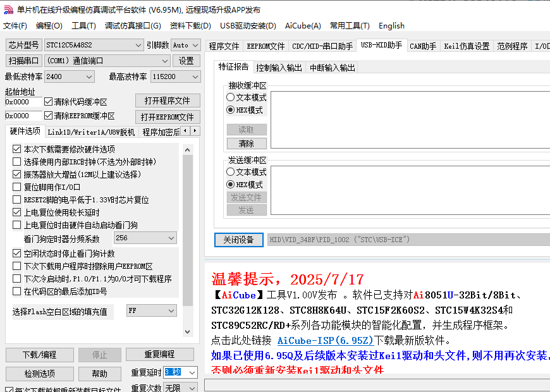Image resolution: width=550 pixels, height=392 pixels.
Task: Open AiCube(A) menu
Action: (x=303, y=26)
